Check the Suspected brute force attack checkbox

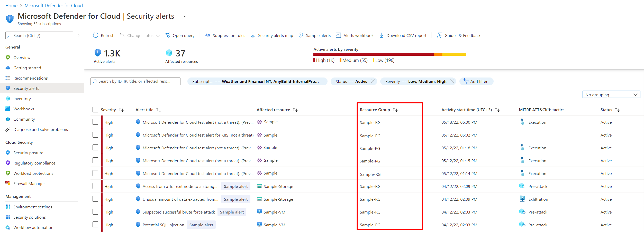95,212
